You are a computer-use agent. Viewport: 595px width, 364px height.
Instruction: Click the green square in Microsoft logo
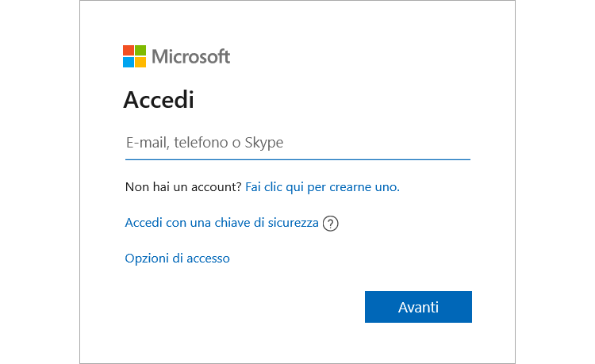pos(140,51)
